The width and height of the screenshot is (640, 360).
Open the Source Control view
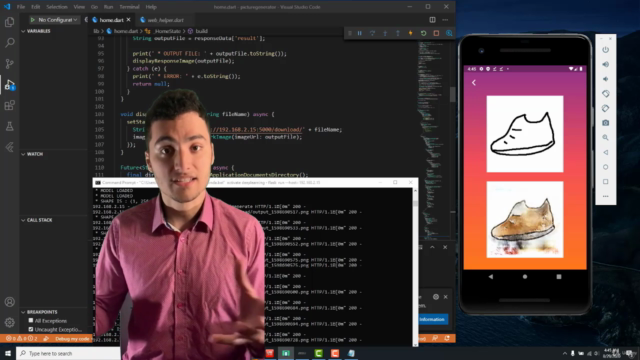click(9, 64)
